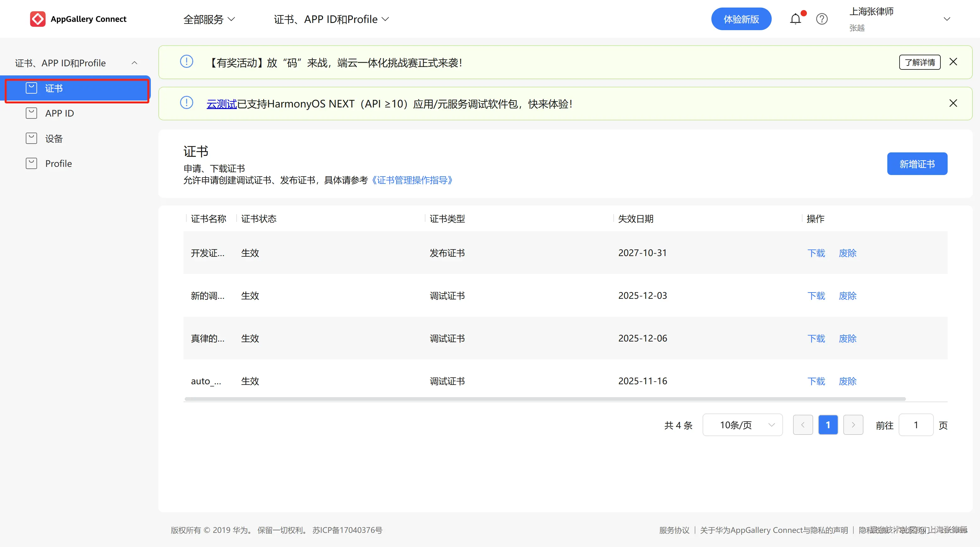Go to the next page arrow
The image size is (980, 547).
853,425
